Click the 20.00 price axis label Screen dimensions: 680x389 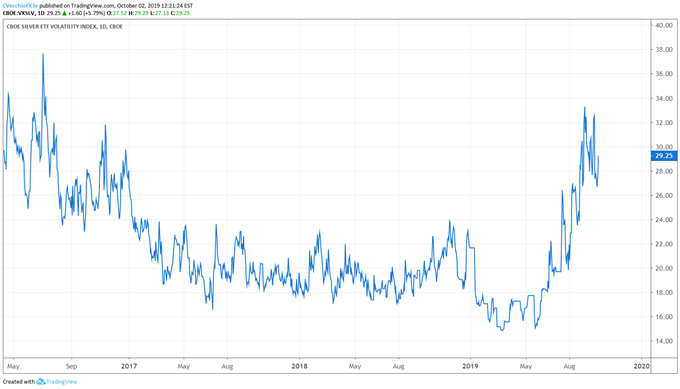pos(664,268)
